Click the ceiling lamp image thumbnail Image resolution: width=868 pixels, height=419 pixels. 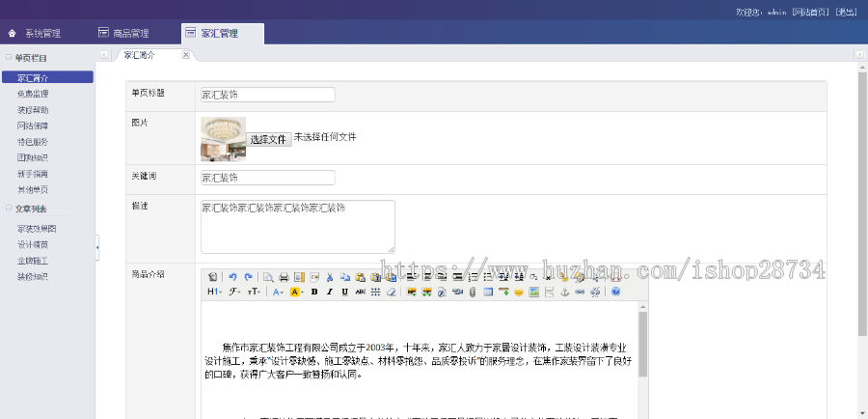[x=223, y=139]
